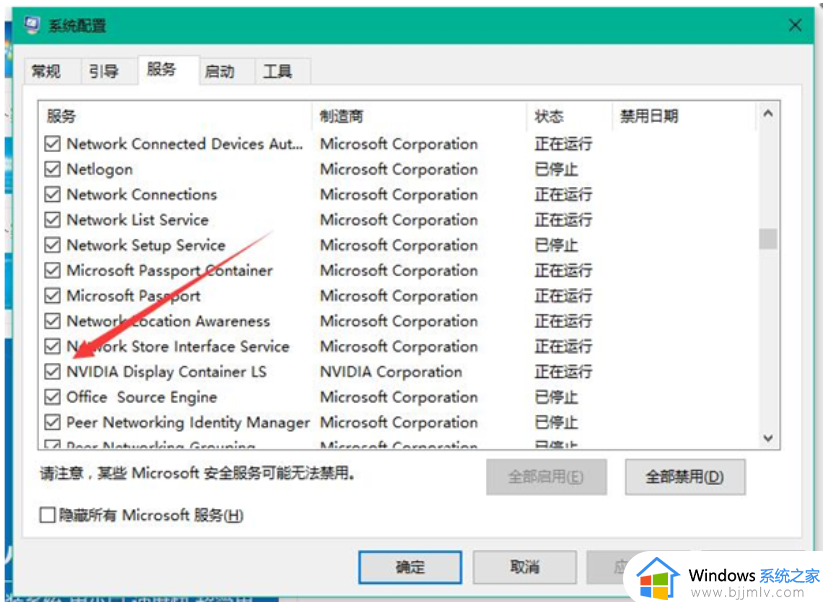Select the Network Setup Service name
825x606 pixels.
[x=146, y=245]
